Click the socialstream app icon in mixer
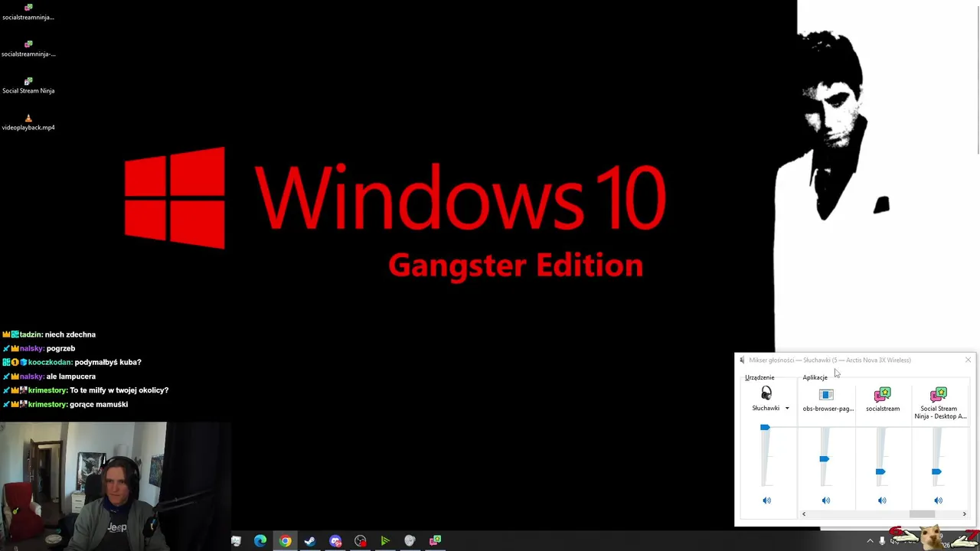This screenshot has width=980, height=551. pos(883,395)
